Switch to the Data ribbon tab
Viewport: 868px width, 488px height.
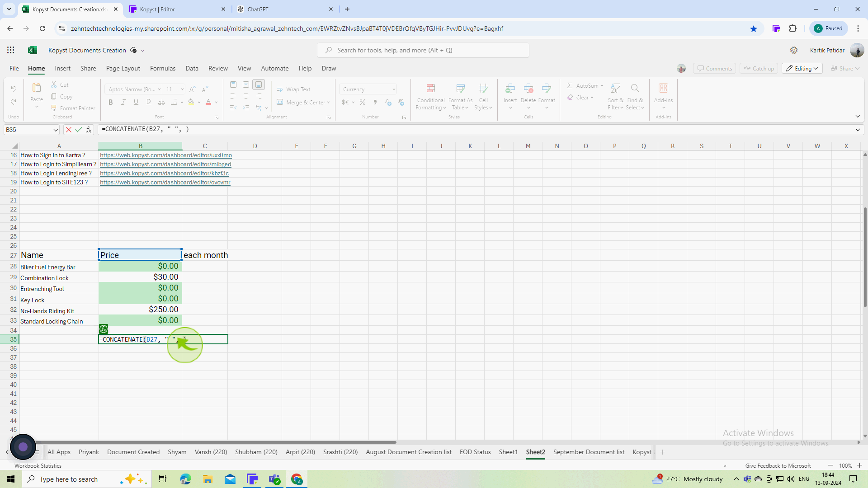point(191,68)
